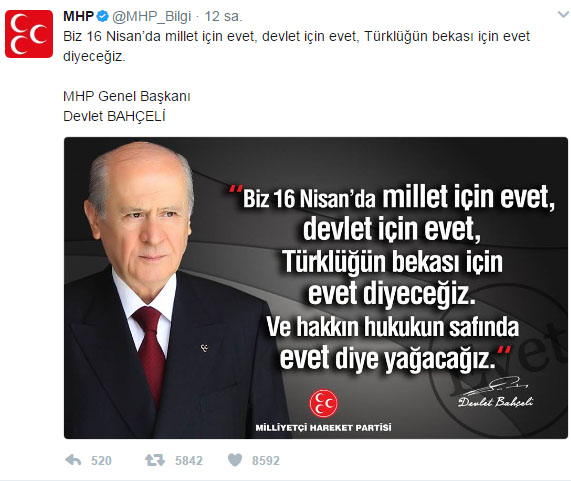Open the MHP profile avatar
The height and width of the screenshot is (481, 571).
29,34
